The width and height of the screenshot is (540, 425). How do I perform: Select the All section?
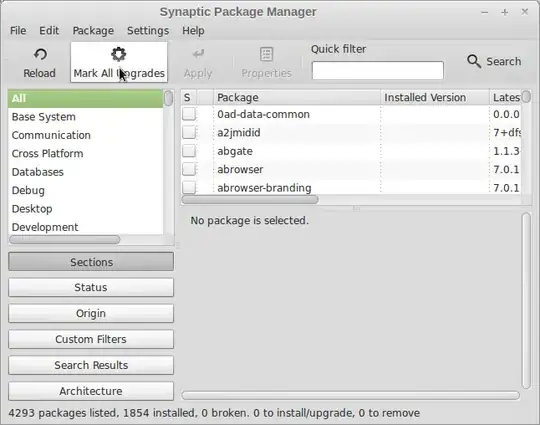(x=85, y=99)
